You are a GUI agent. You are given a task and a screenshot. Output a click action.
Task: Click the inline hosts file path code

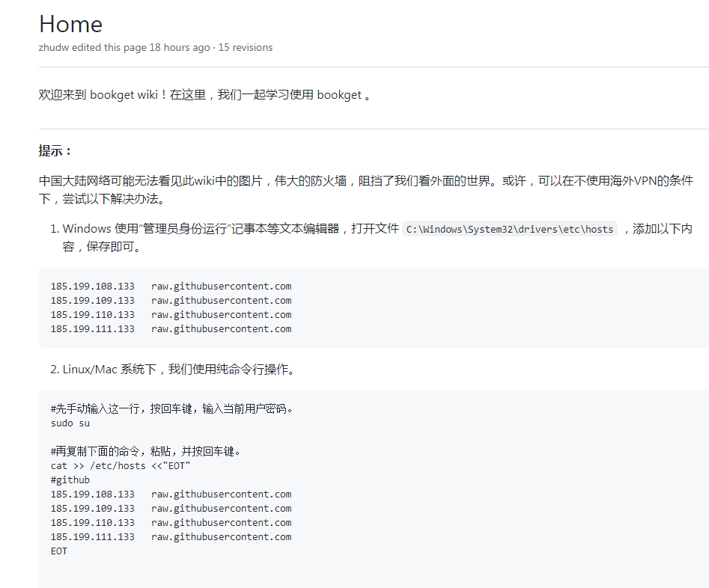pos(510,229)
